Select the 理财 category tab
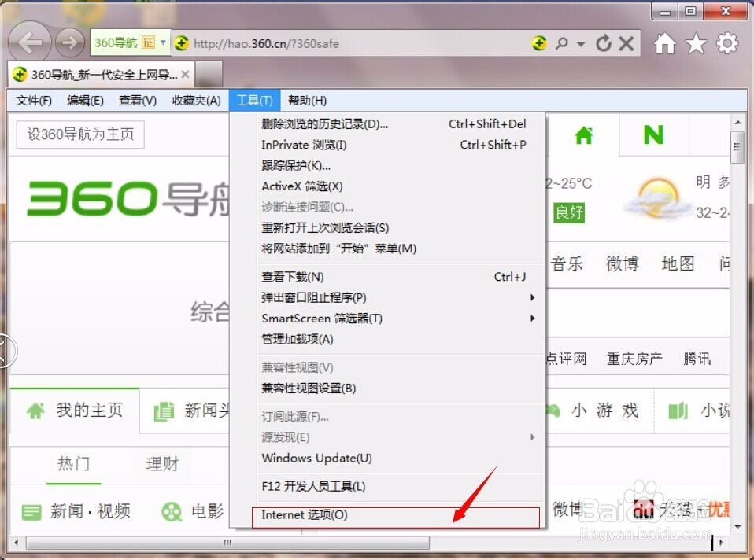Screen dimensions: 754x560 [163, 464]
